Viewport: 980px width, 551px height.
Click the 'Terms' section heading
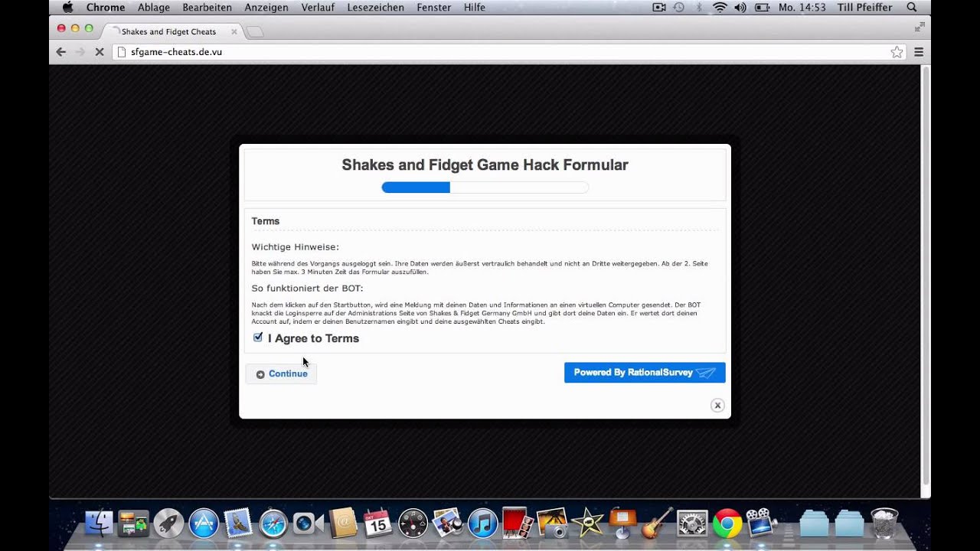pos(266,221)
